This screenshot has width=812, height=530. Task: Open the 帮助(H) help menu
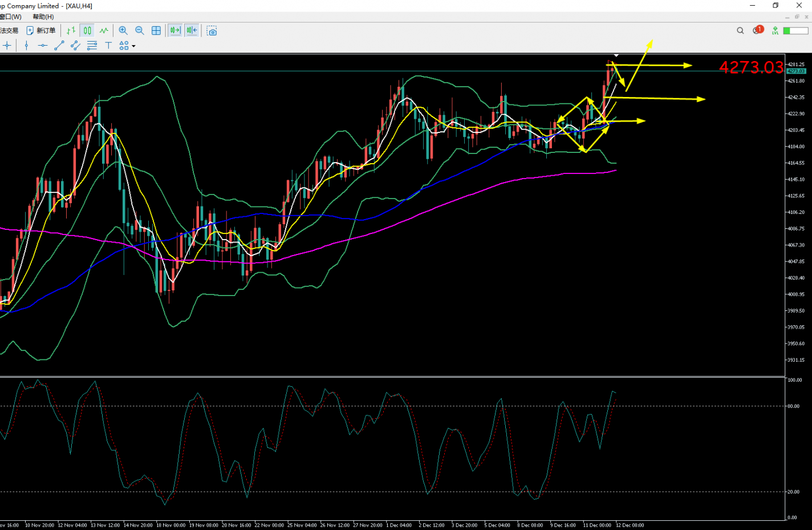pyautogui.click(x=43, y=17)
